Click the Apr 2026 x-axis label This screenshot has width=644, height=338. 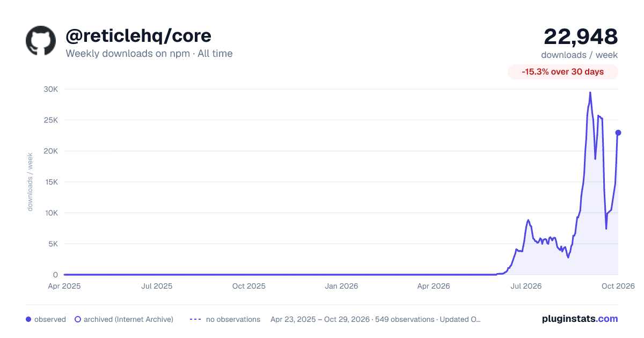[433, 286]
